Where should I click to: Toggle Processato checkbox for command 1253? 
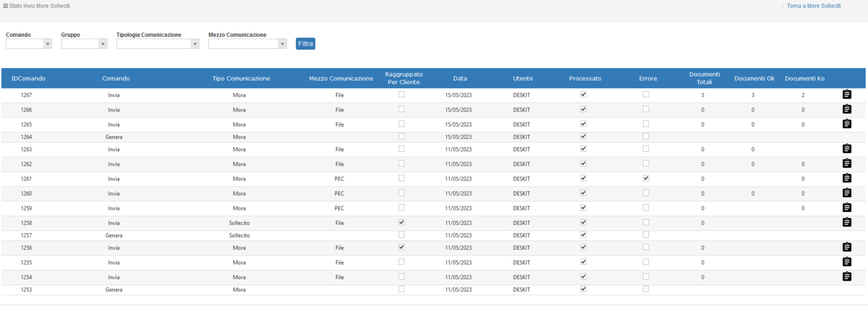(583, 289)
